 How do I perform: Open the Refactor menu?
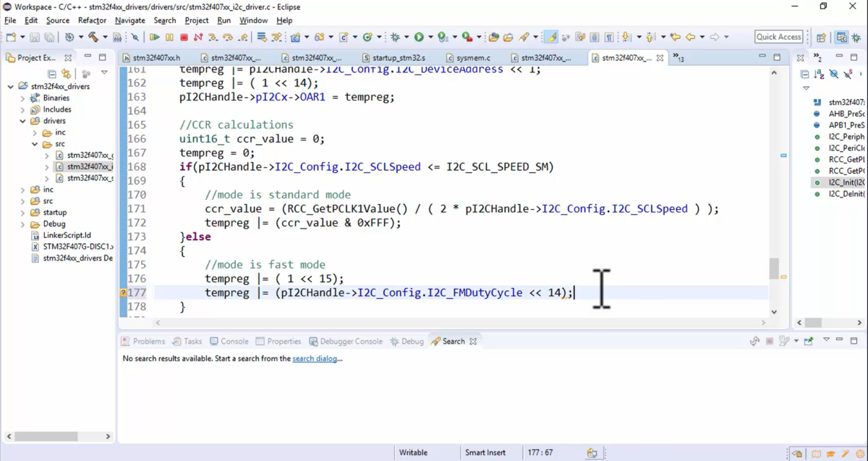tap(92, 20)
